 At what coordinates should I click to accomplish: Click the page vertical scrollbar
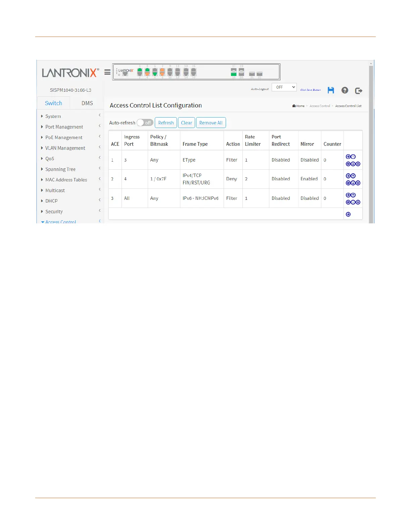pyautogui.click(x=371, y=144)
